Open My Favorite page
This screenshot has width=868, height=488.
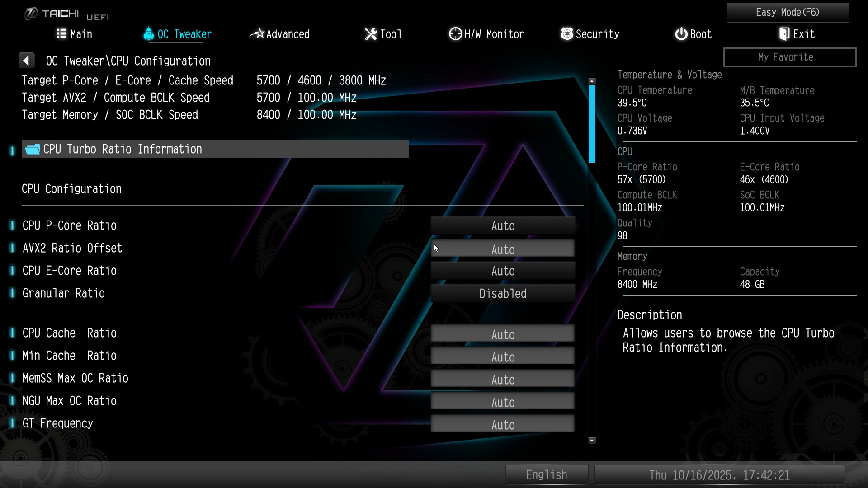coord(789,57)
